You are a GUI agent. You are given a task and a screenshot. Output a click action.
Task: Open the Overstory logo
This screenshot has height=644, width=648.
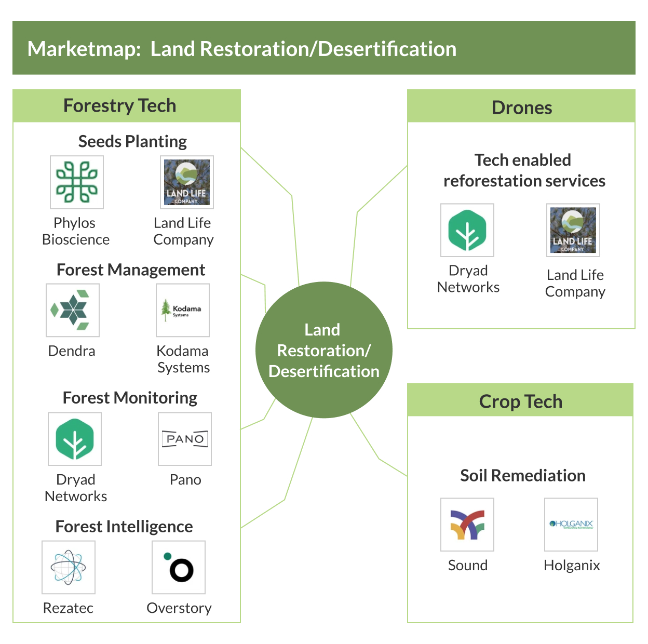coord(179,567)
